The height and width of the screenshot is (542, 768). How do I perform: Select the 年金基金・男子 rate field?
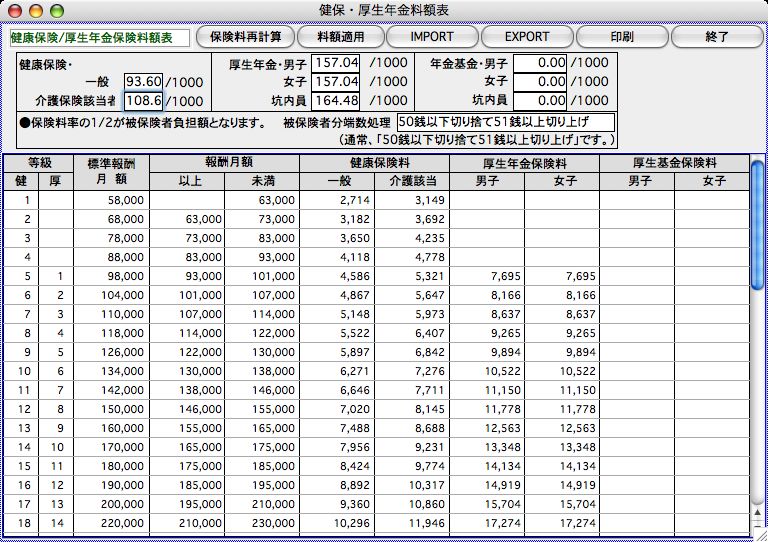pyautogui.click(x=540, y=63)
